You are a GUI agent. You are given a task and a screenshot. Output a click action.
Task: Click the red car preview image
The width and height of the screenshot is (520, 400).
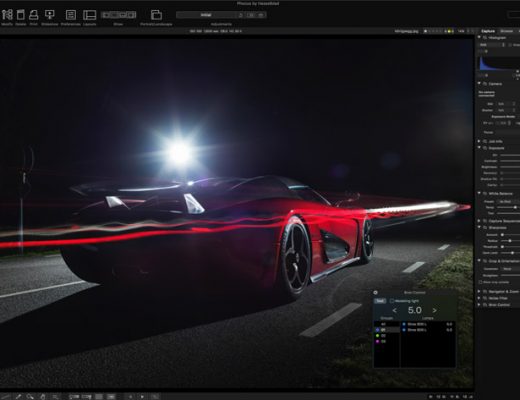236,213
